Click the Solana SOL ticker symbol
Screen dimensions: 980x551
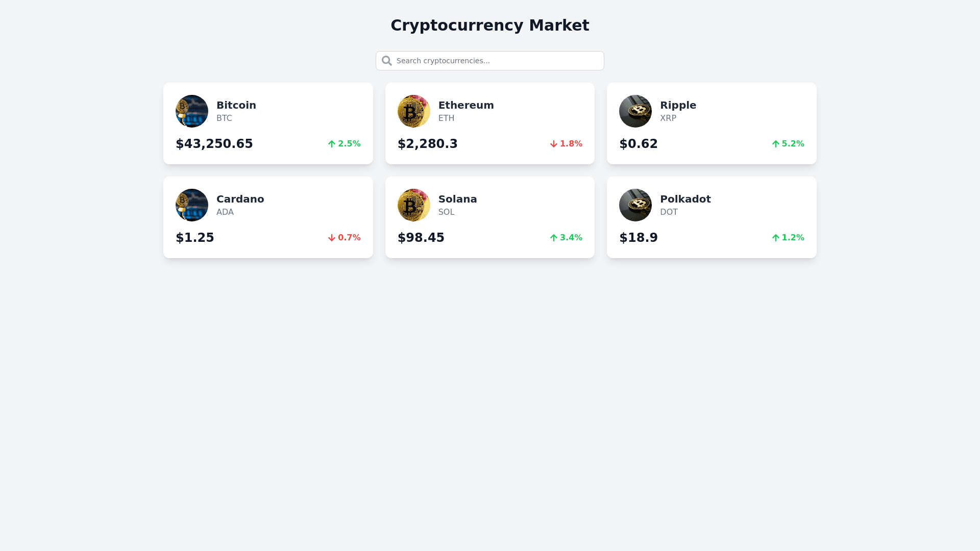446,212
